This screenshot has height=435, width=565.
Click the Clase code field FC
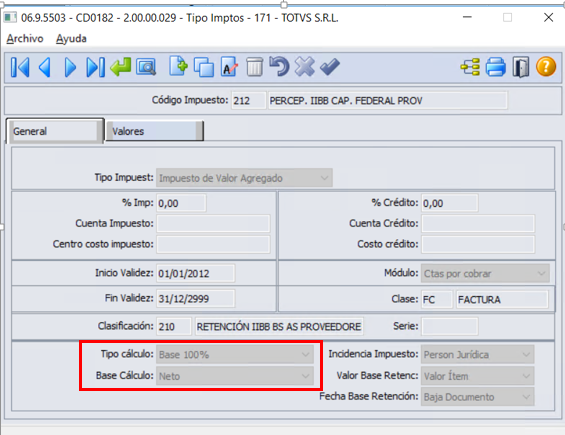(x=437, y=299)
